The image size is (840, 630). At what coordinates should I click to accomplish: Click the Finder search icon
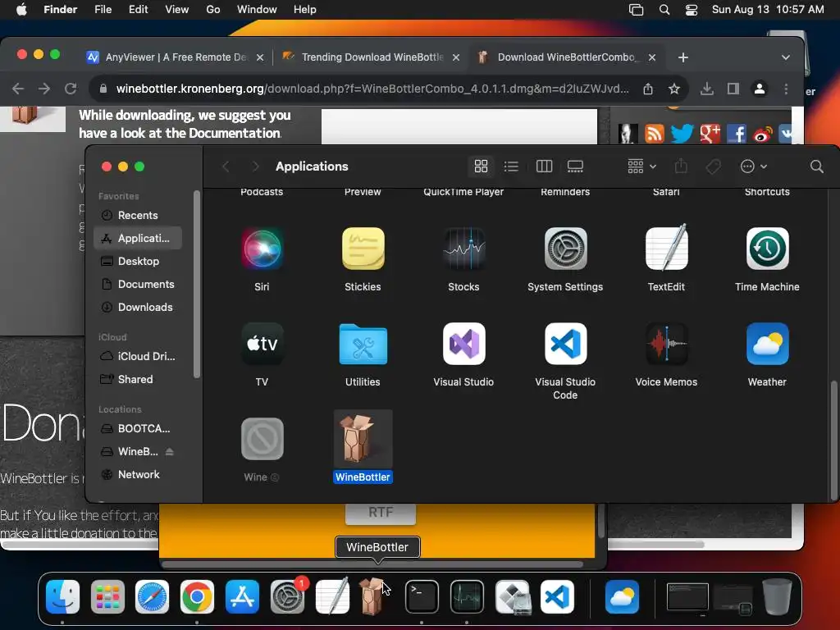tap(816, 166)
